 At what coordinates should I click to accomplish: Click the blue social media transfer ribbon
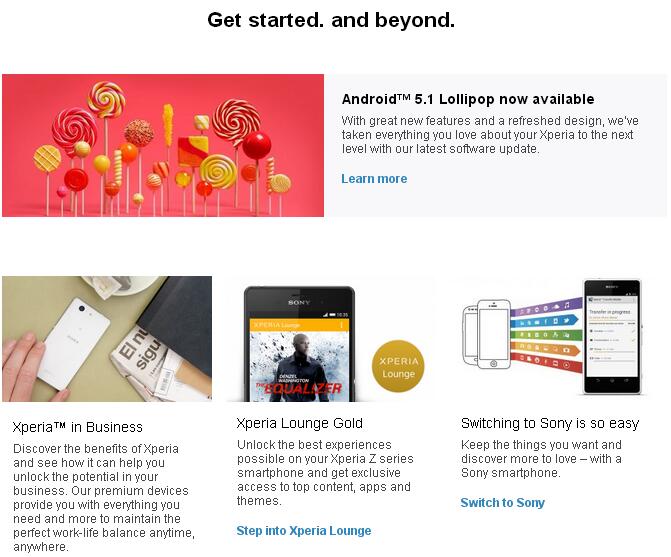point(544,321)
